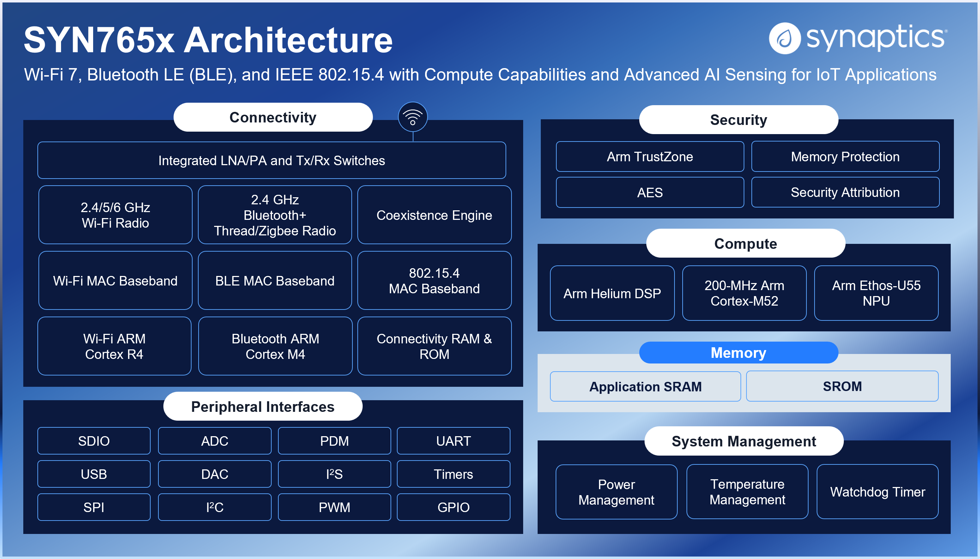Click the Security Attribution block
This screenshot has width=980, height=559.
click(845, 192)
